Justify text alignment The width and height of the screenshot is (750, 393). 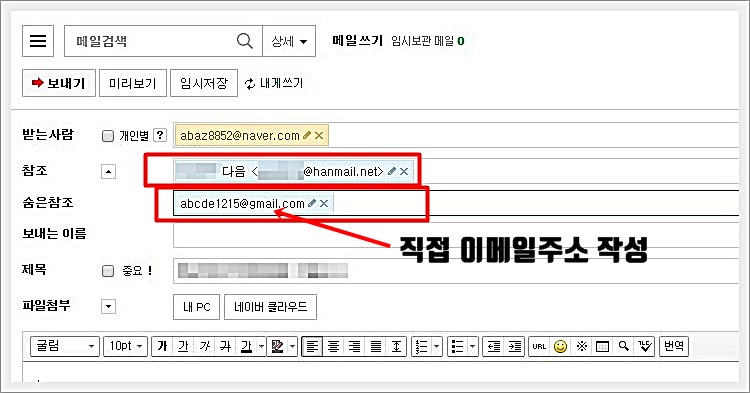[x=376, y=346]
